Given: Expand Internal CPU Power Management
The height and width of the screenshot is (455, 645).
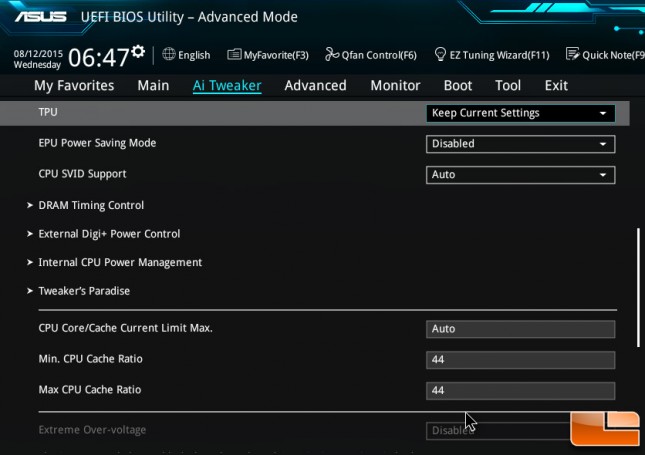Looking at the screenshot, I should (x=114, y=262).
